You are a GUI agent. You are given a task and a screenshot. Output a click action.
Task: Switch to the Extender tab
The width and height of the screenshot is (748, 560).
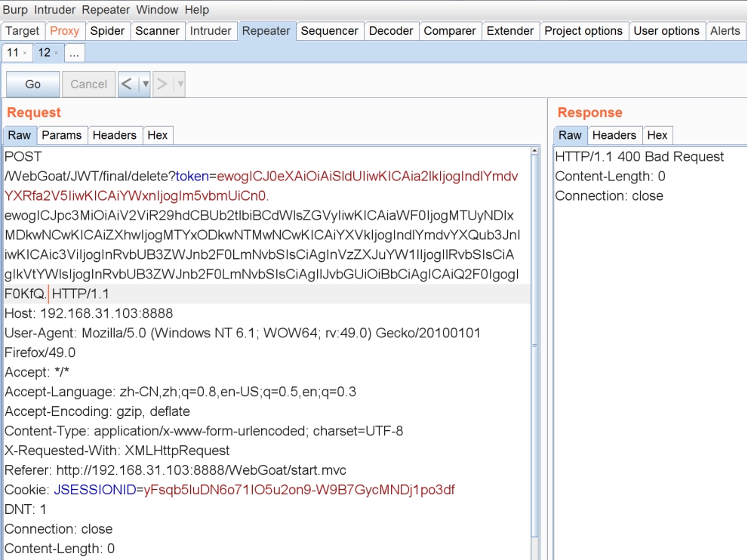pyautogui.click(x=510, y=31)
